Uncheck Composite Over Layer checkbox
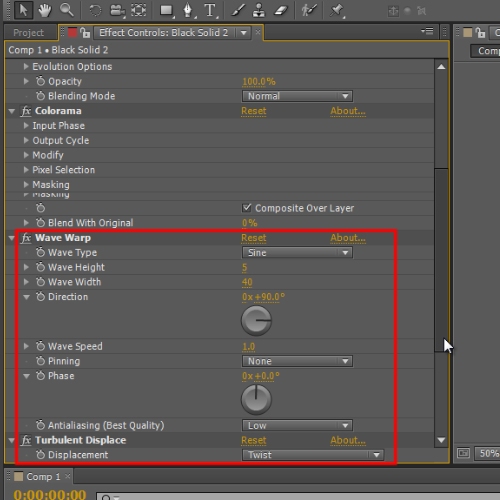 [x=247, y=208]
